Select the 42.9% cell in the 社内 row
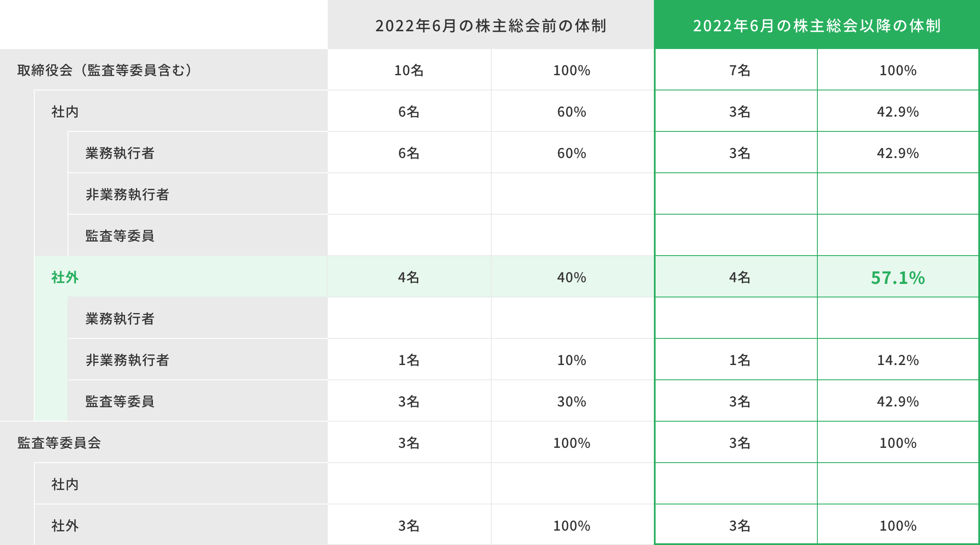 click(898, 112)
